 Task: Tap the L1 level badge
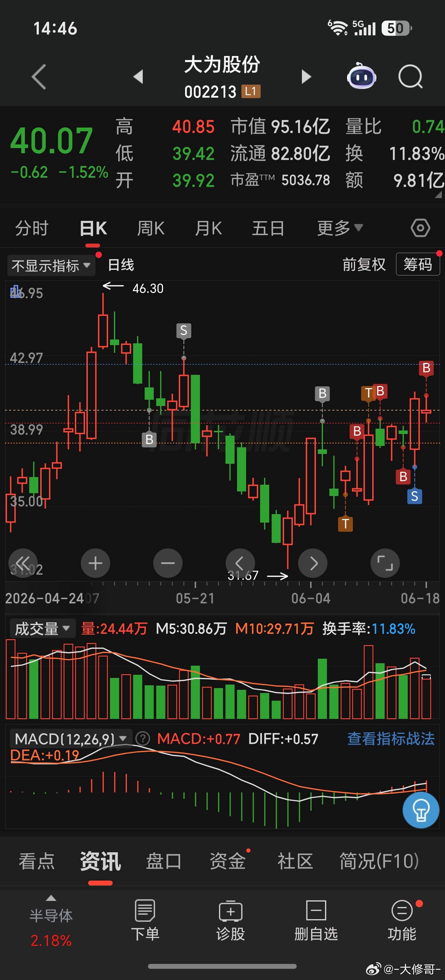[251, 92]
